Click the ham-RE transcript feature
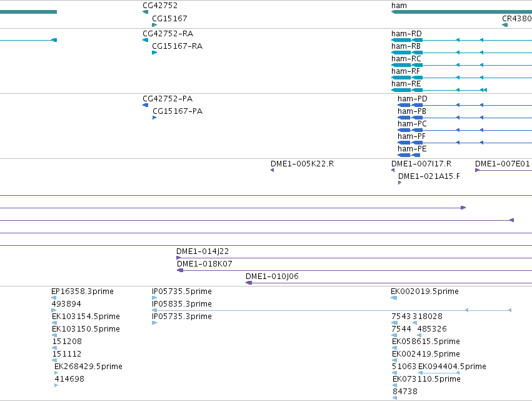 click(439, 90)
